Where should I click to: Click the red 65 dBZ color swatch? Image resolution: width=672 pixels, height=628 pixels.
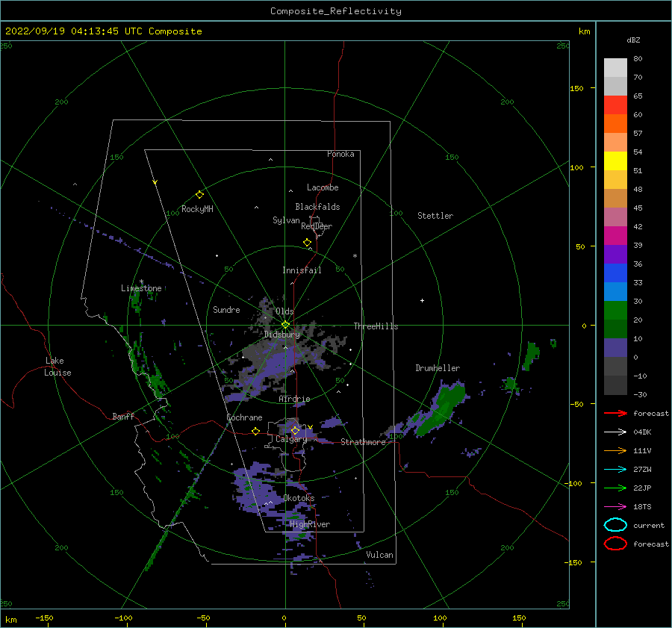[x=615, y=105]
